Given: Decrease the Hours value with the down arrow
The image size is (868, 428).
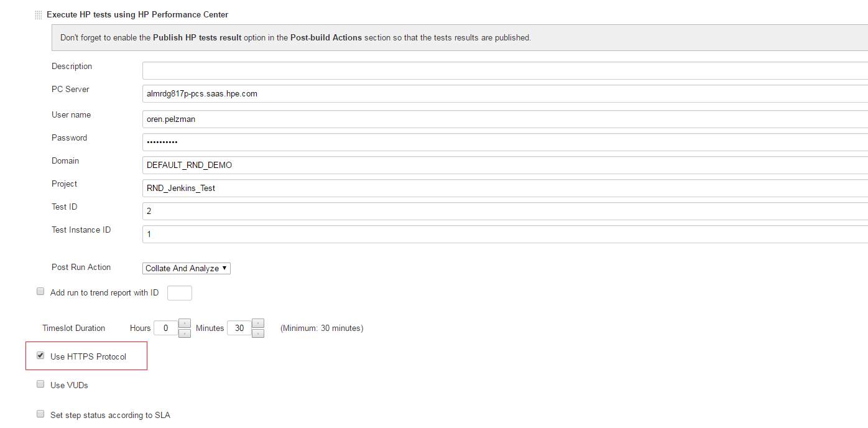Looking at the screenshot, I should tap(185, 333).
